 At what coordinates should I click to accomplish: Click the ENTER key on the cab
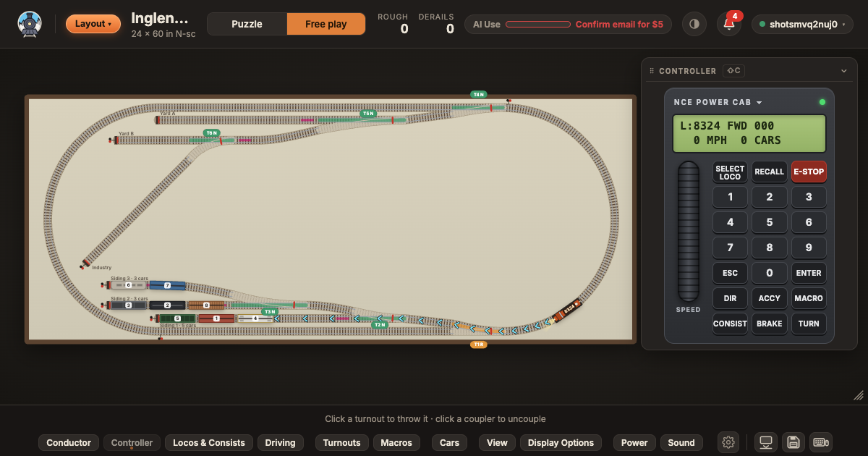coord(809,273)
